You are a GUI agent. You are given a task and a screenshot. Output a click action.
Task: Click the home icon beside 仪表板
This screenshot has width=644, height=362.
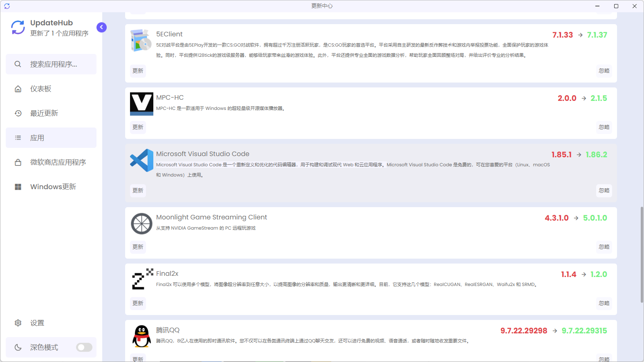click(18, 89)
